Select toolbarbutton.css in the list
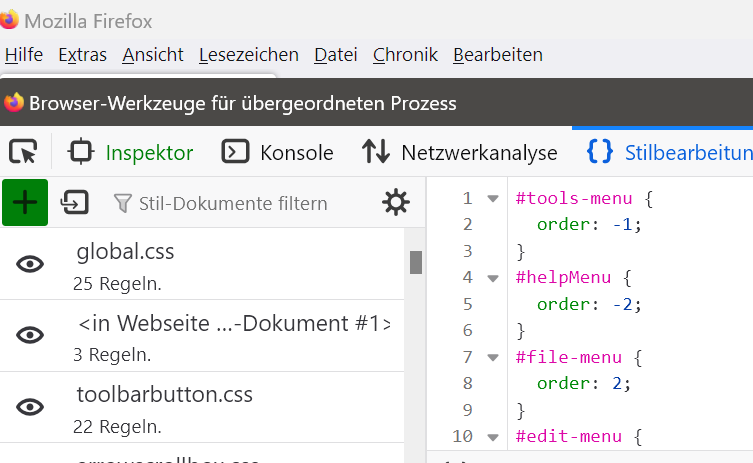The height and width of the screenshot is (463, 753). 164,394
